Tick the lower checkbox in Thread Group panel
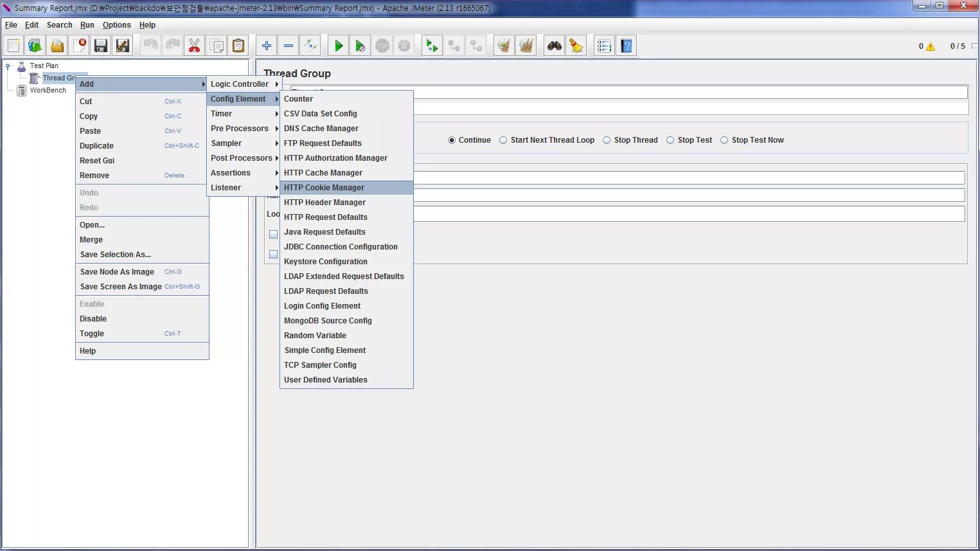 273,255
